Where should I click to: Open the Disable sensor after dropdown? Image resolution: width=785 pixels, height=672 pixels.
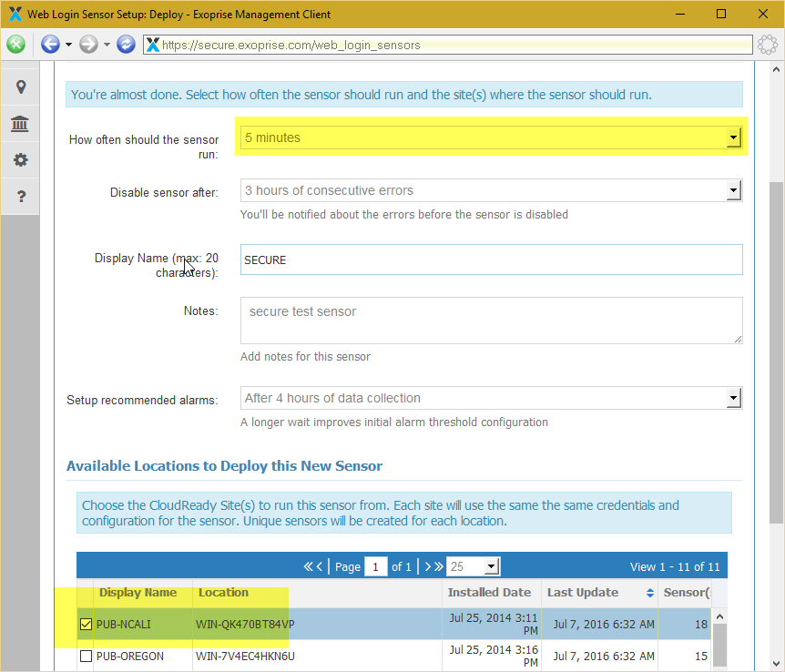(491, 190)
